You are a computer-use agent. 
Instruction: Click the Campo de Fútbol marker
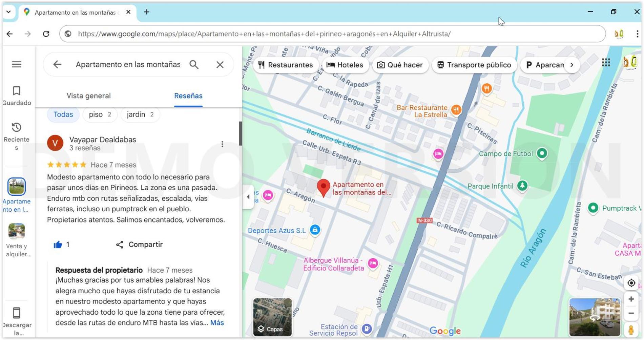point(542,154)
